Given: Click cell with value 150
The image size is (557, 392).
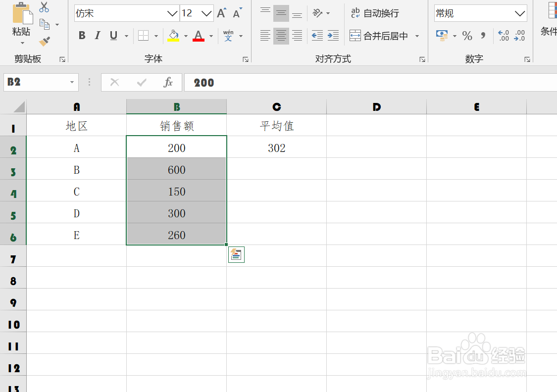Looking at the screenshot, I should coord(177,191).
